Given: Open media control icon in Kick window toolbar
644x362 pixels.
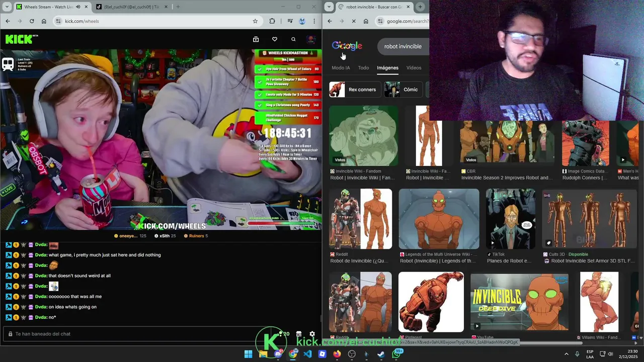Looking at the screenshot, I should pyautogui.click(x=290, y=21).
